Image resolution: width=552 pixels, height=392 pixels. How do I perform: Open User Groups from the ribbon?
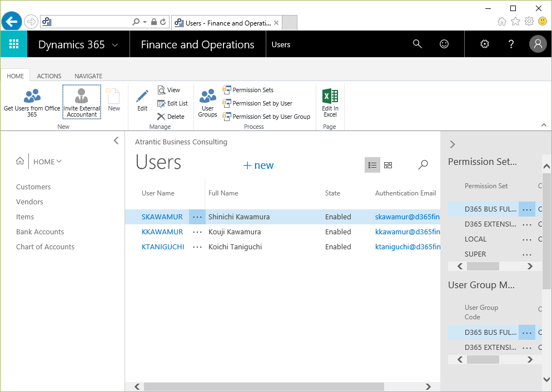click(208, 103)
